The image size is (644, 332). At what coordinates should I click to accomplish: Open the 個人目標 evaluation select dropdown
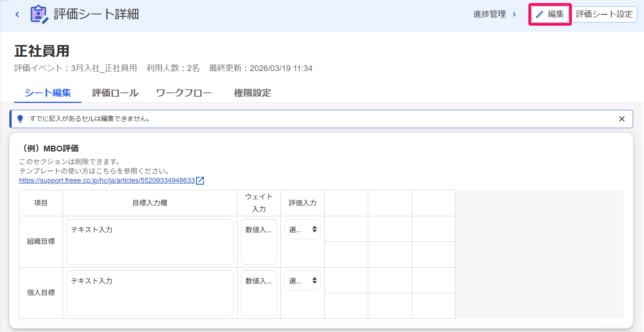[303, 280]
